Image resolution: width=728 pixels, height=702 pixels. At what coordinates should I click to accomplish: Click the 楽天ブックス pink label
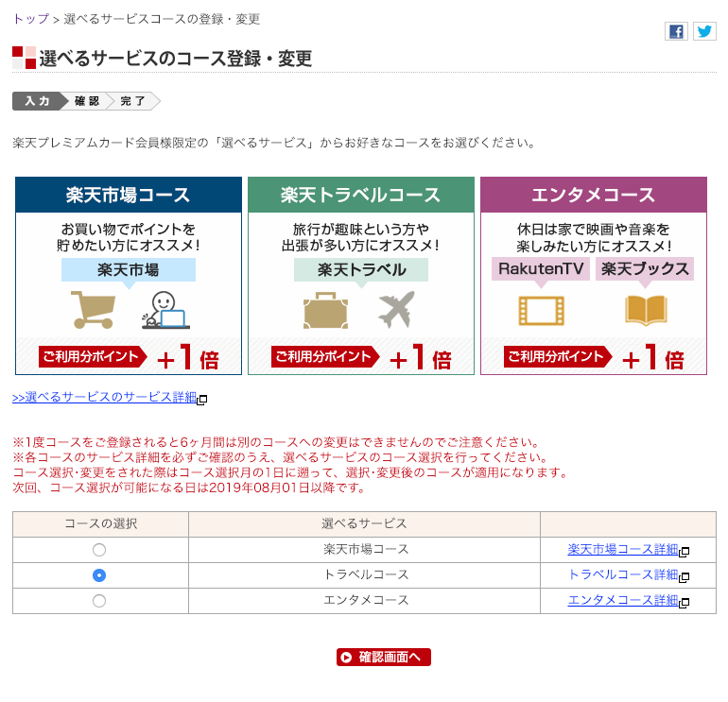[645, 268]
